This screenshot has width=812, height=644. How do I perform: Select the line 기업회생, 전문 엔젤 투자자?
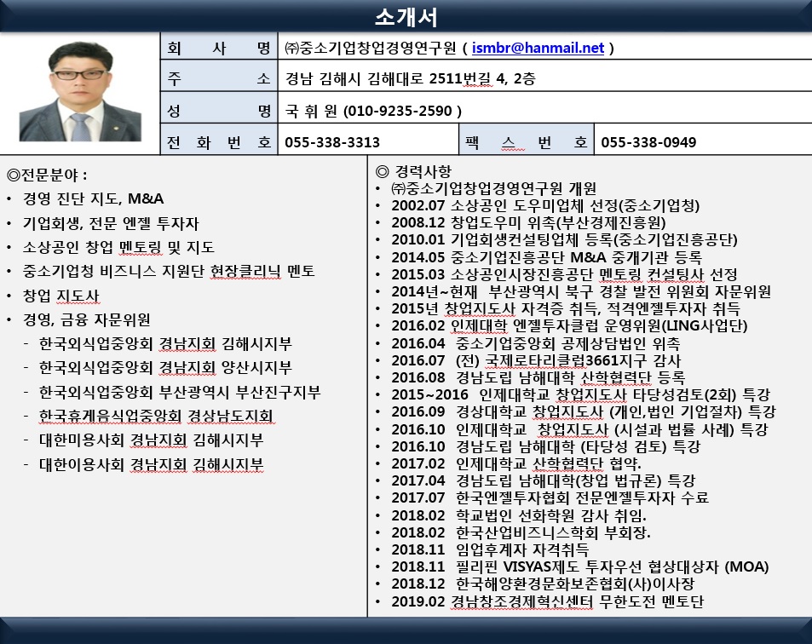tap(110, 224)
